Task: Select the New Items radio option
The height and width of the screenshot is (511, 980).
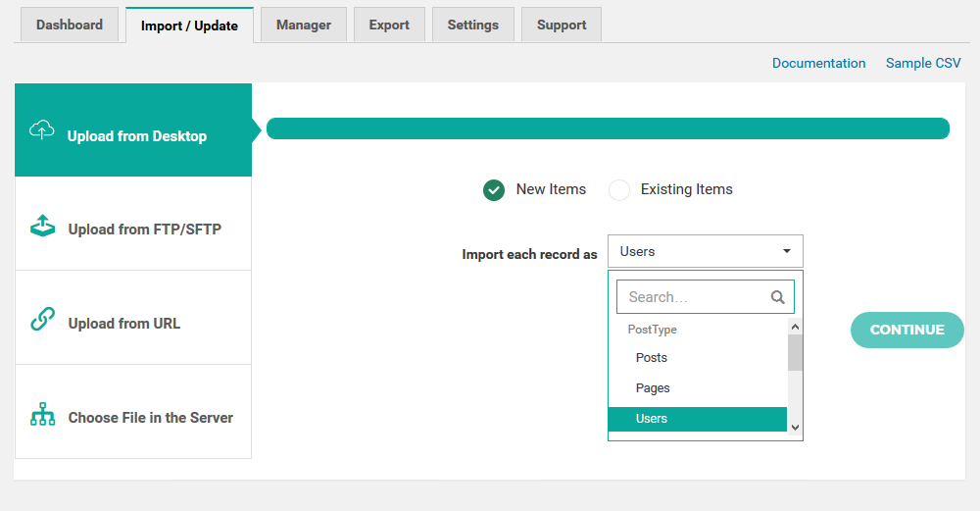Action: [x=494, y=190]
